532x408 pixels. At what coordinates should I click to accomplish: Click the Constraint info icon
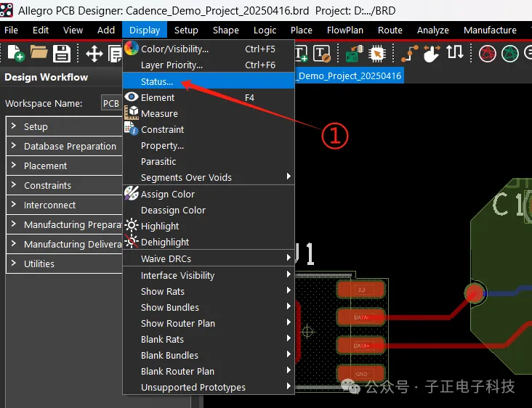[132, 128]
